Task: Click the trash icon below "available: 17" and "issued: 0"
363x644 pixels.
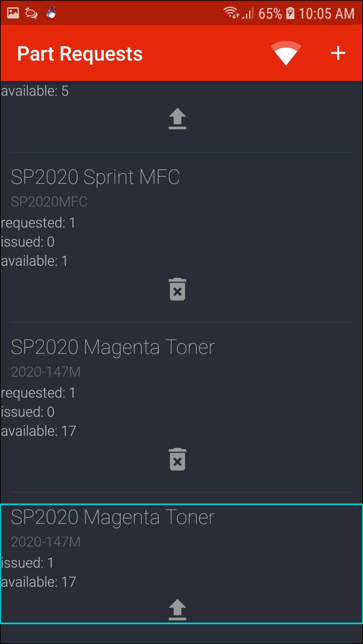Action: click(177, 460)
